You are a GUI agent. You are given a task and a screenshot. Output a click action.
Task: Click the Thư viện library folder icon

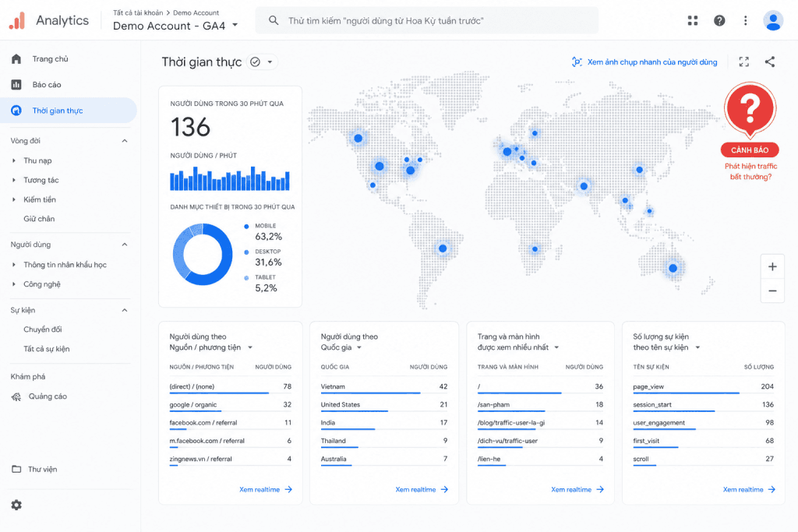[16, 469]
